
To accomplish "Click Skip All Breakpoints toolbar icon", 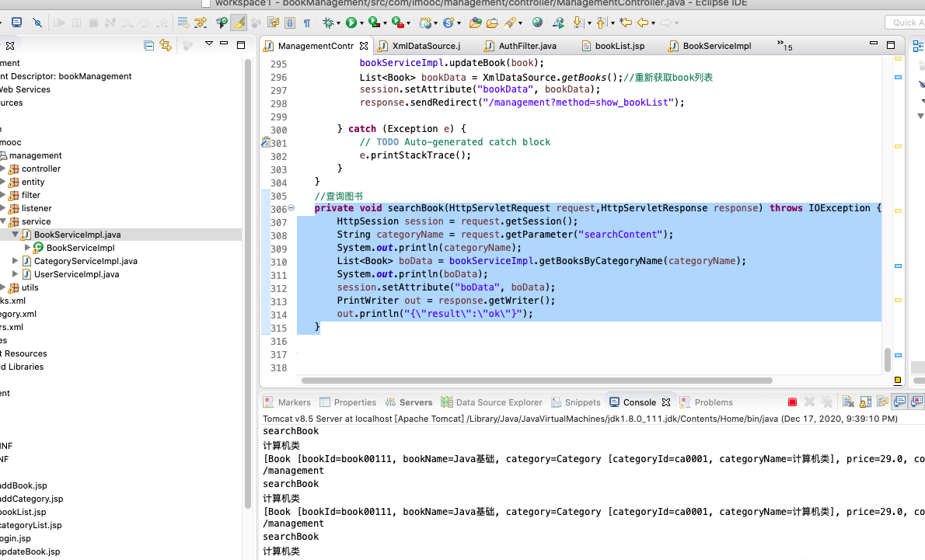I will pos(37,23).
